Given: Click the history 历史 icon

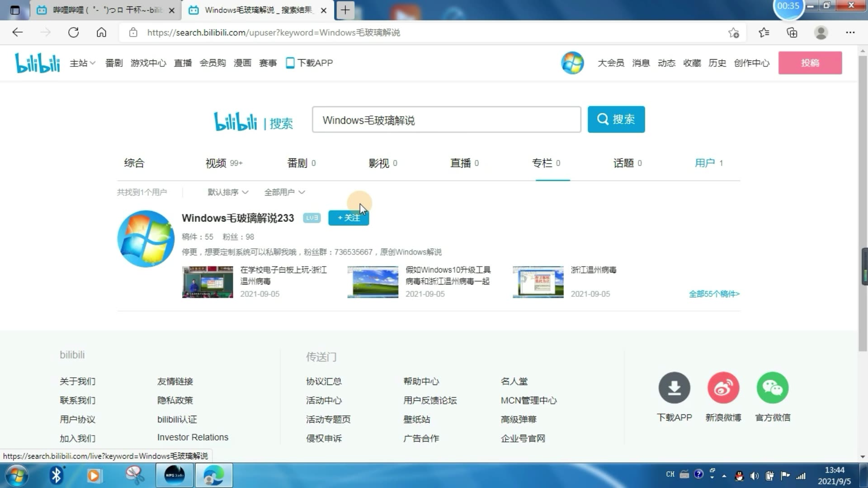Looking at the screenshot, I should (718, 62).
